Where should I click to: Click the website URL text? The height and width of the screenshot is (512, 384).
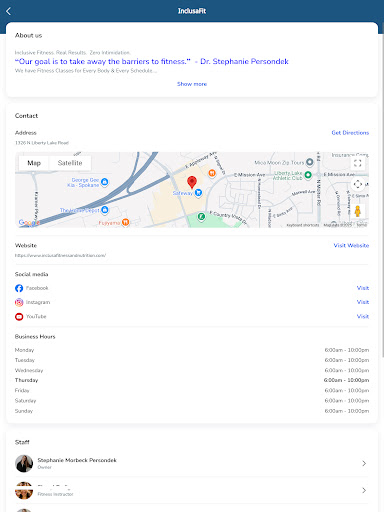click(x=60, y=255)
